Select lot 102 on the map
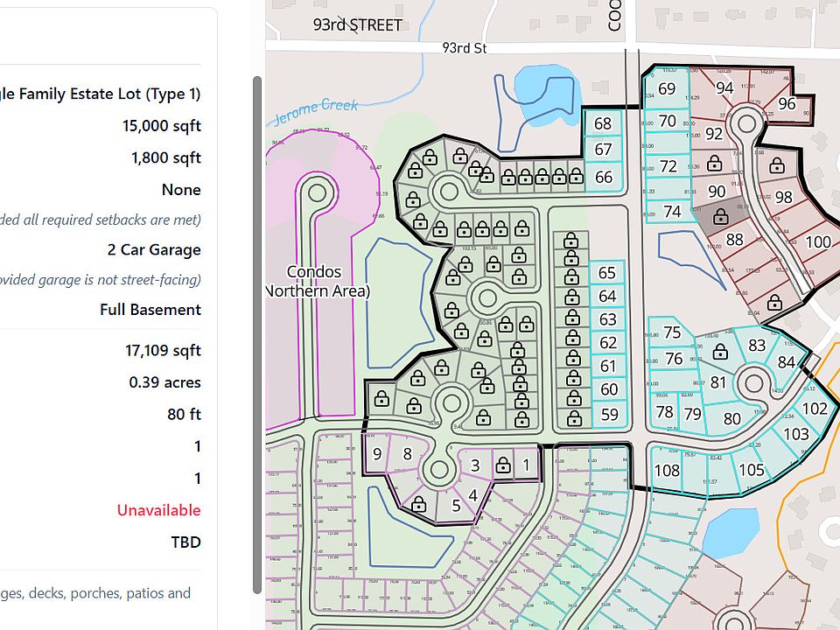This screenshot has width=840, height=630. click(x=815, y=409)
